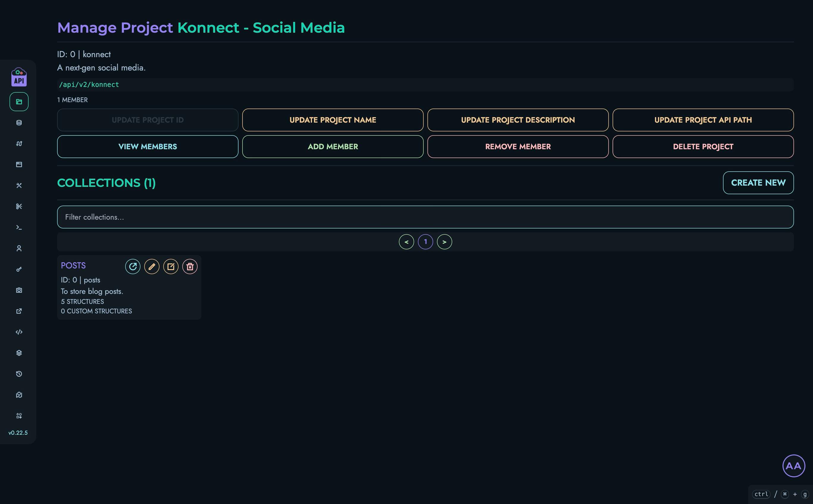Click 'To store blog posts.' description
This screenshot has width=813, height=504.
(x=92, y=291)
